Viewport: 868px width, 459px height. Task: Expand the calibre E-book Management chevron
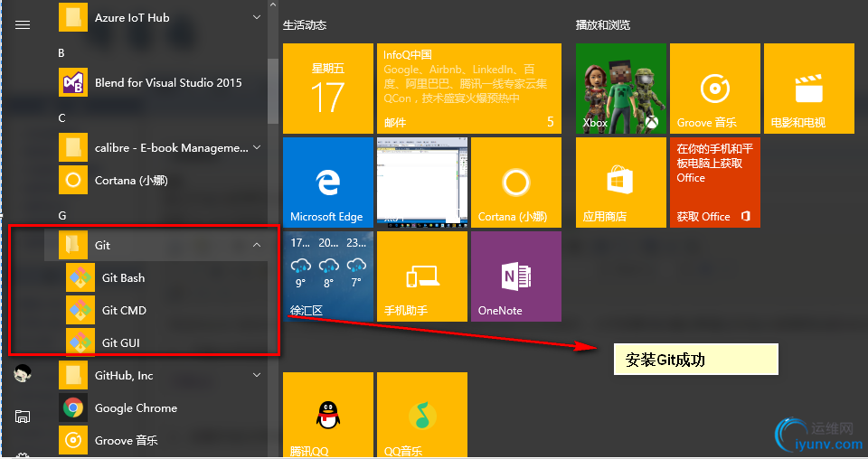click(257, 147)
